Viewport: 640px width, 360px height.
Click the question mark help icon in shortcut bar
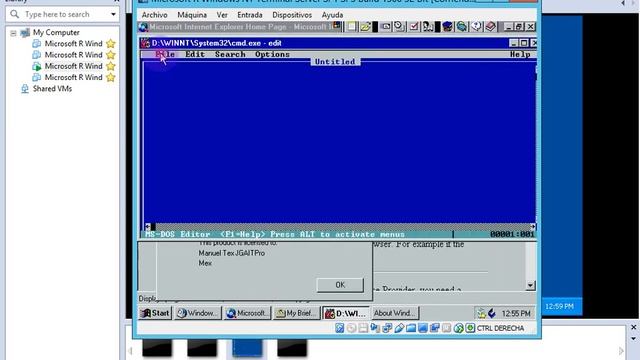click(476, 27)
